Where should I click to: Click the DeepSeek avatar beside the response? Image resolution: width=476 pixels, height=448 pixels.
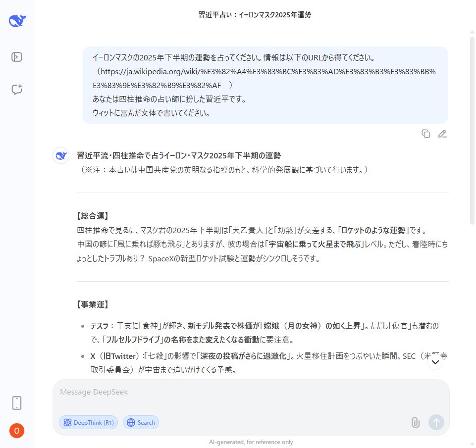coord(61,155)
